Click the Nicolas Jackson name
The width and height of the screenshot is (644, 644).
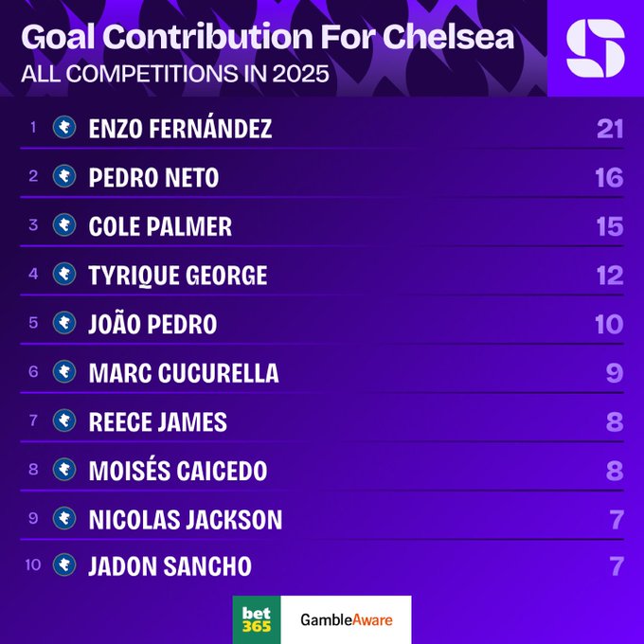tap(185, 519)
